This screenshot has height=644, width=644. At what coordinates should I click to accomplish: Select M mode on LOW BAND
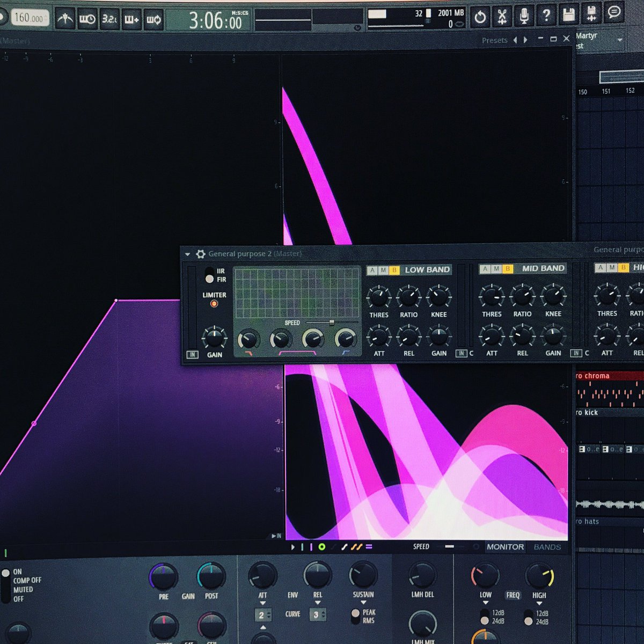click(x=384, y=270)
